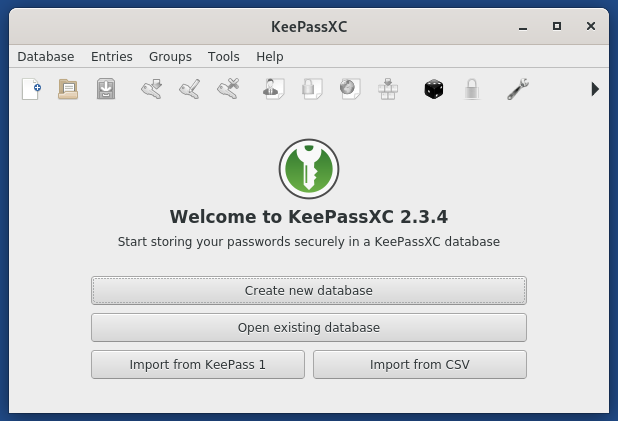Viewport: 618px width, 421px height.
Task: Click the New database toolbar icon
Action: (31, 89)
